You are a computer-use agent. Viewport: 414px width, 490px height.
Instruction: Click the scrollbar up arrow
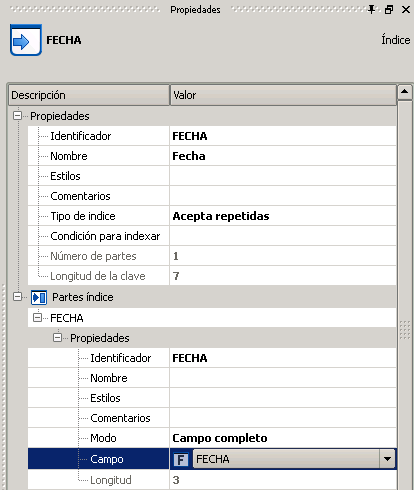(x=405, y=91)
